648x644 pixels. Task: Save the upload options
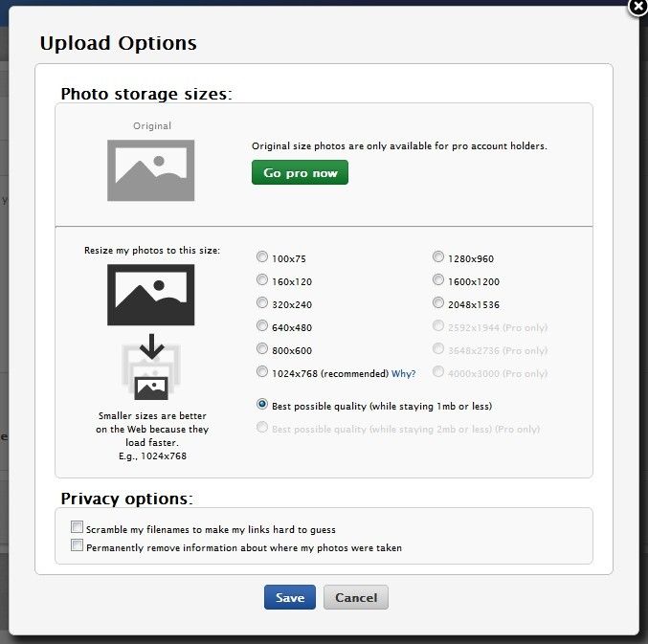click(x=290, y=597)
